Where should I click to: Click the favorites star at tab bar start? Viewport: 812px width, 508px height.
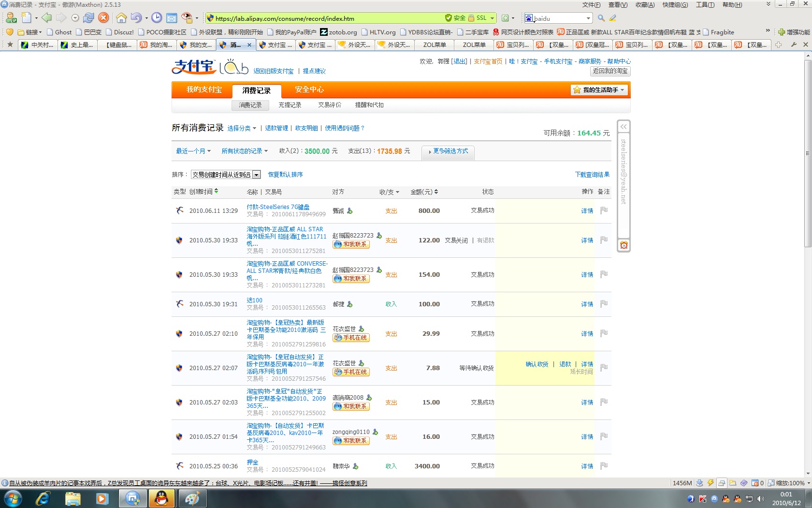pyautogui.click(x=10, y=45)
